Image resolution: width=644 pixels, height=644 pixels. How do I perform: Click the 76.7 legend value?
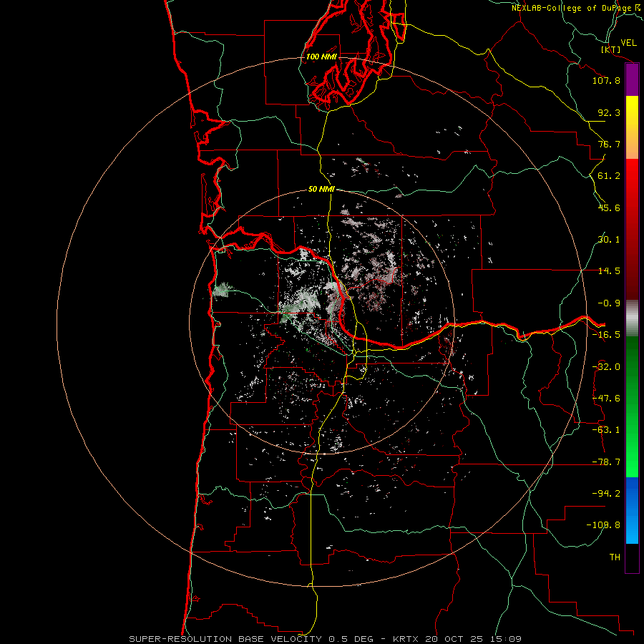[609, 144]
